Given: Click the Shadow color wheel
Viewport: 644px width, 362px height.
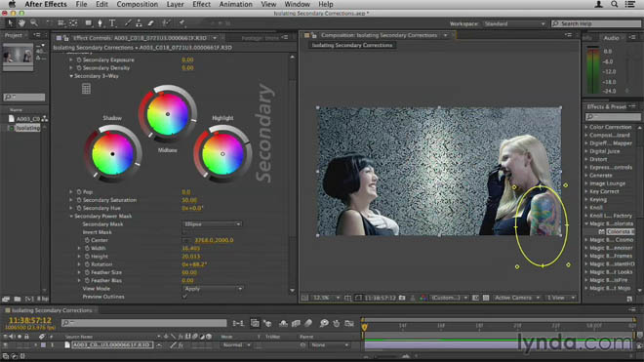Looking at the screenshot, I should coord(112,154).
